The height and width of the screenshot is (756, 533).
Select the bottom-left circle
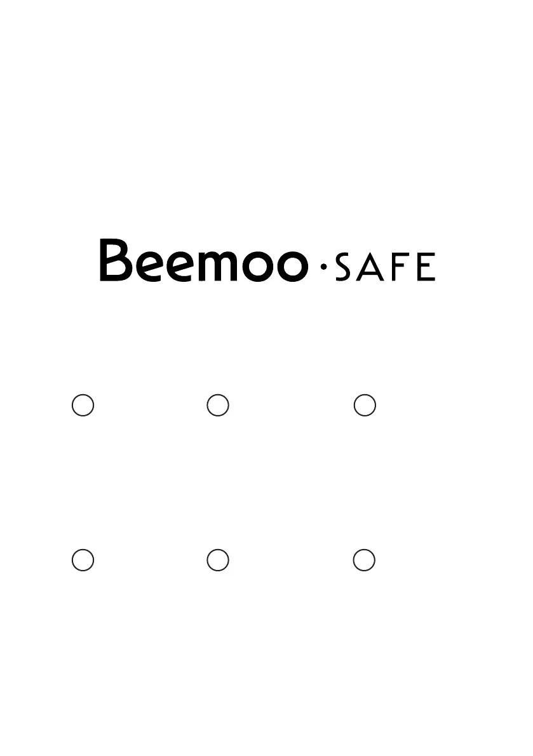pos(83,560)
